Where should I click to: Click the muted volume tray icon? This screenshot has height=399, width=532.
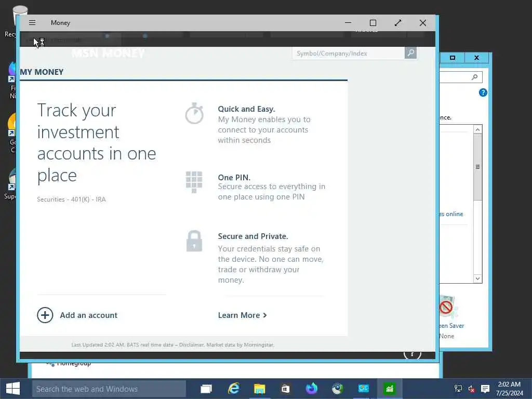click(472, 389)
